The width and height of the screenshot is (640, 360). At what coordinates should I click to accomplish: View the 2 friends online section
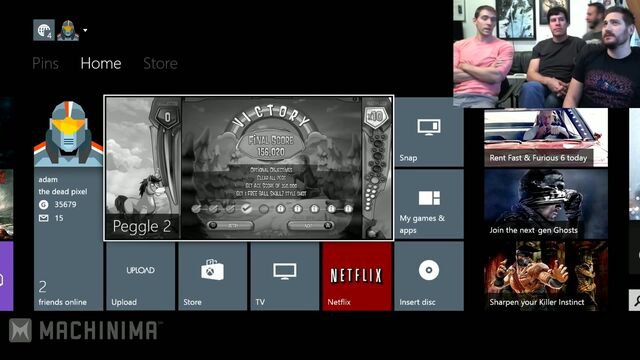62,293
